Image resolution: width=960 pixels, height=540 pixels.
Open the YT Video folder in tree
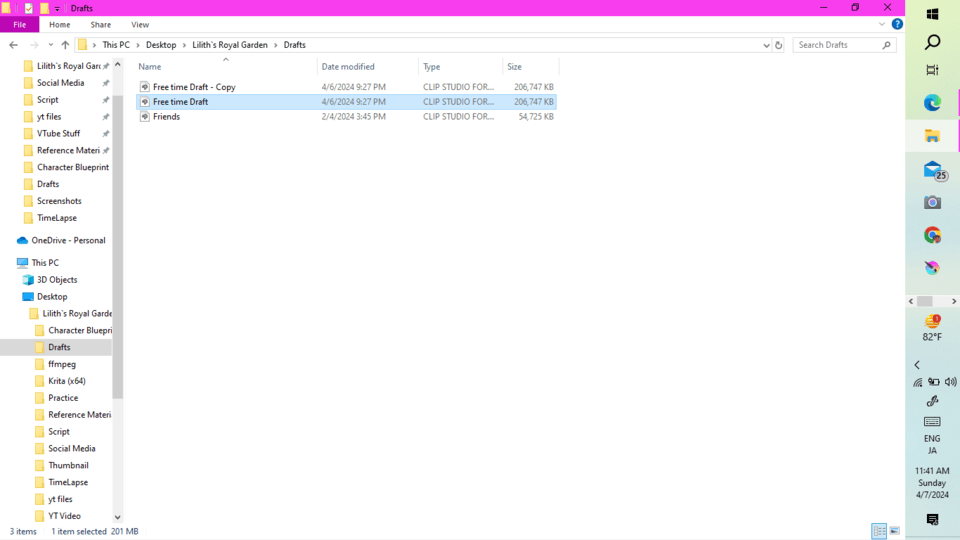click(64, 516)
